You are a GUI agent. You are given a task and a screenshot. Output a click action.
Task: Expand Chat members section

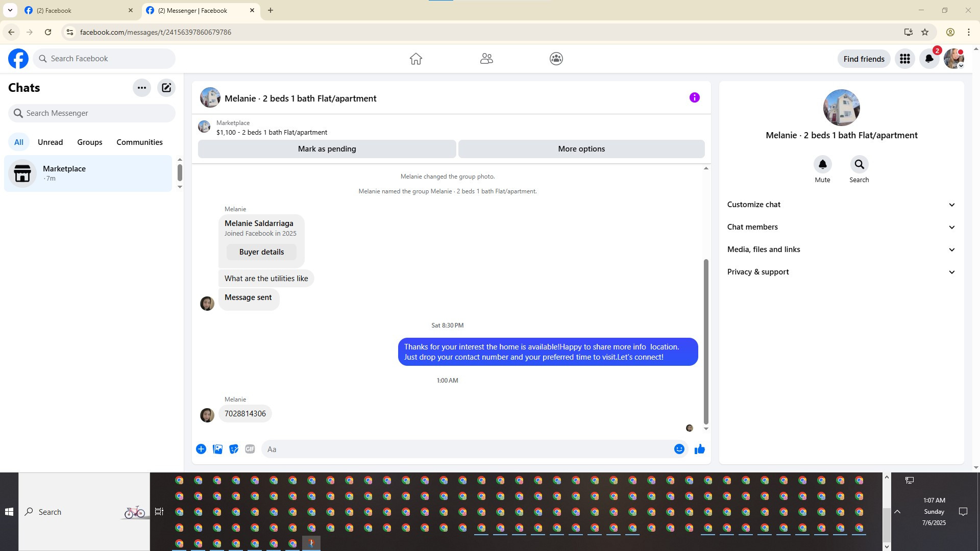click(841, 227)
